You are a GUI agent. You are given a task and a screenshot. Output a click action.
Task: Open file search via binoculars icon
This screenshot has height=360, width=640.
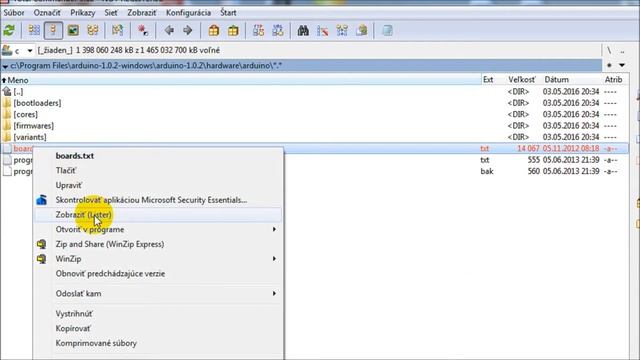pos(303,30)
